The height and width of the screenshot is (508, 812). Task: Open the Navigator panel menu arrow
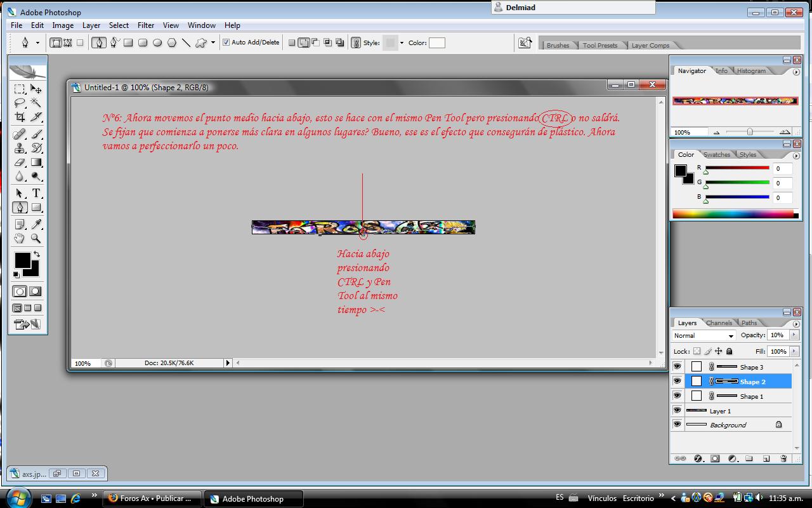pos(796,72)
